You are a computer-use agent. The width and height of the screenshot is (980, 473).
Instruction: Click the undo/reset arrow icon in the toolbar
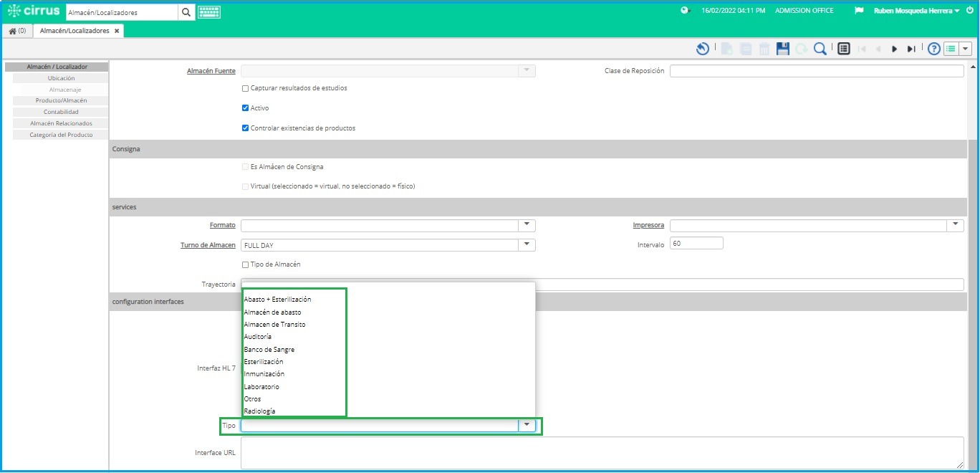(702, 48)
